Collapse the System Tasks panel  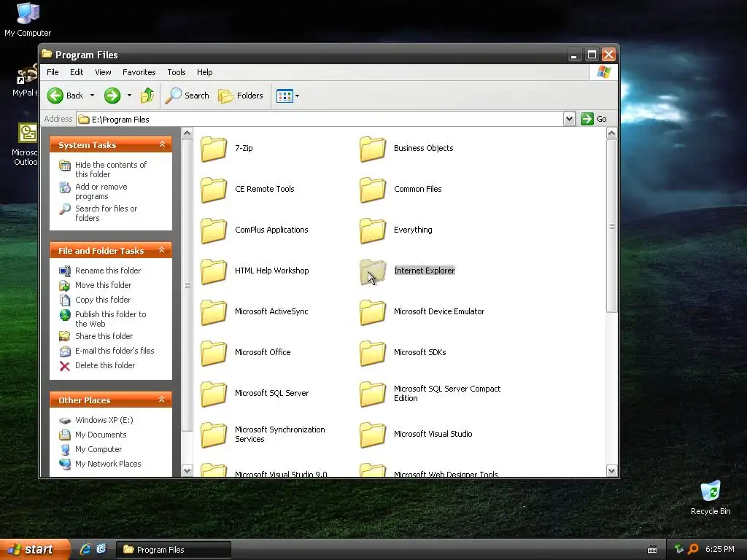click(162, 144)
